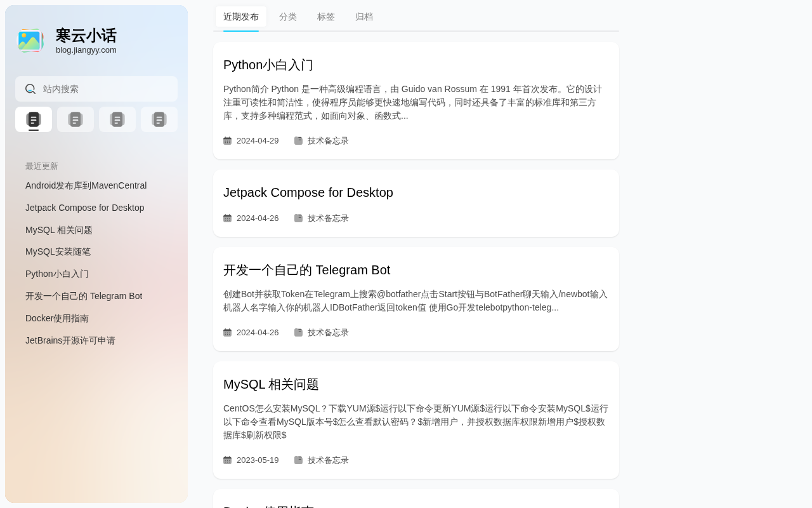Open JetBrains开源许可申请 sidebar link
This screenshot has width=812, height=508.
[70, 340]
